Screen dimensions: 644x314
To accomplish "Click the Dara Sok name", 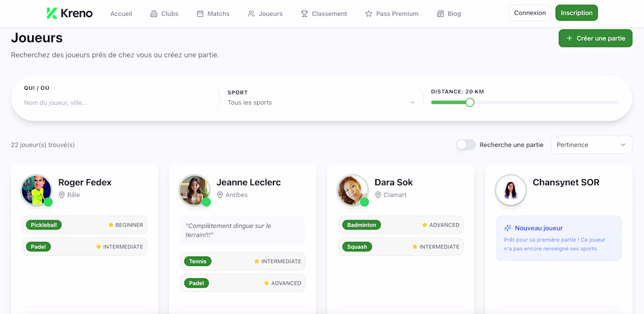I will coord(393,182).
